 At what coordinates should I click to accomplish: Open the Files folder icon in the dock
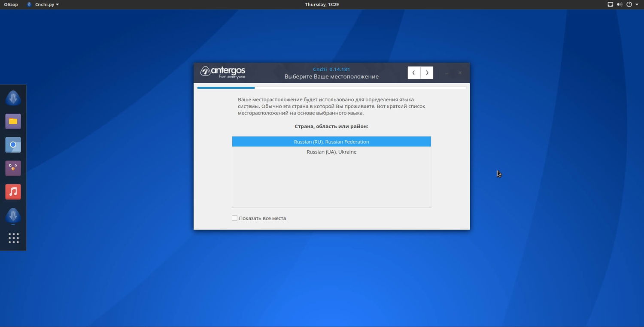pos(13,121)
